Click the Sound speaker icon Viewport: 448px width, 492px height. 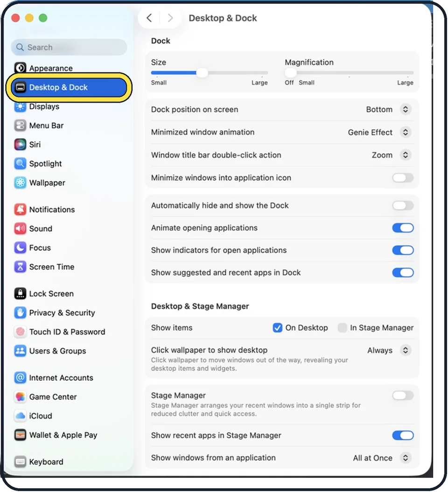21,228
